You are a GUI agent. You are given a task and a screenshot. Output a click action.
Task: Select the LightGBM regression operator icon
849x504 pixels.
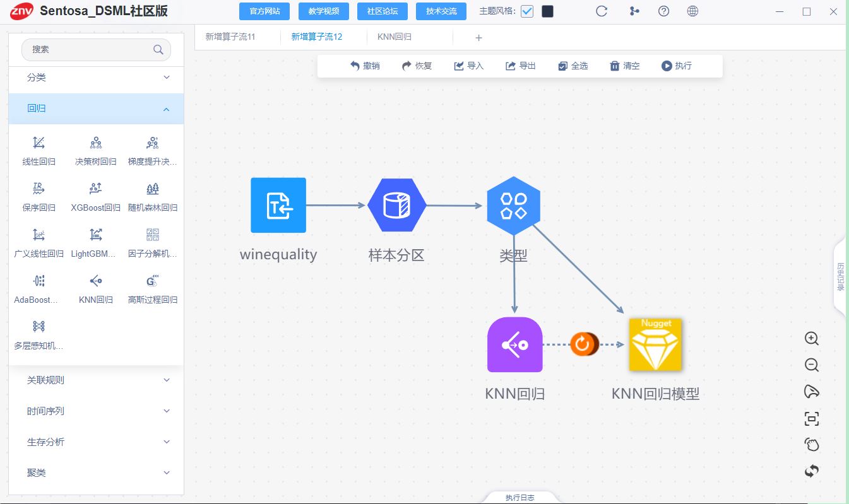96,235
